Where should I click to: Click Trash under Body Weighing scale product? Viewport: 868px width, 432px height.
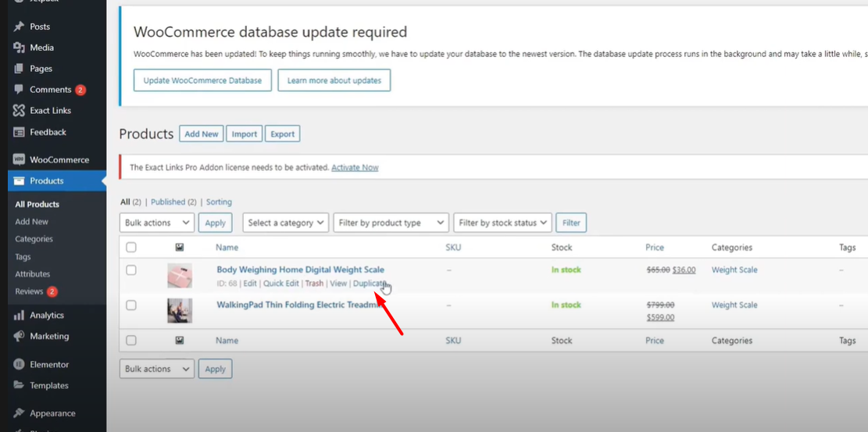314,283
